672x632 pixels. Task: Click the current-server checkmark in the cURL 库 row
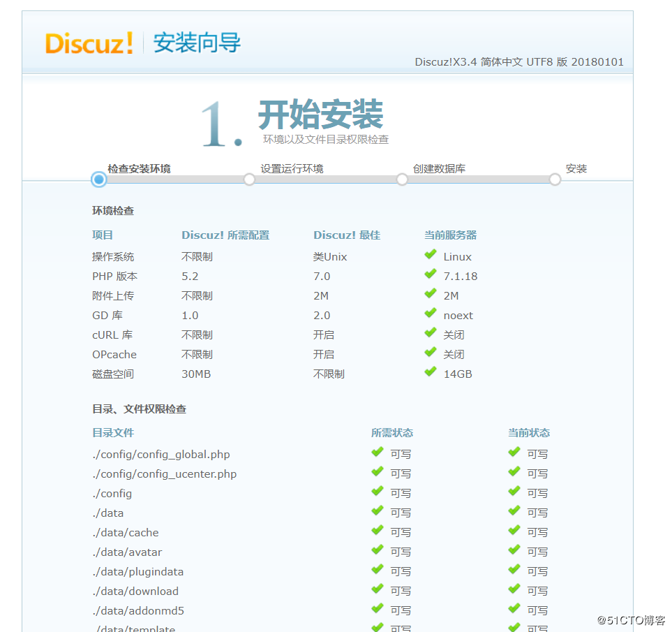(431, 333)
